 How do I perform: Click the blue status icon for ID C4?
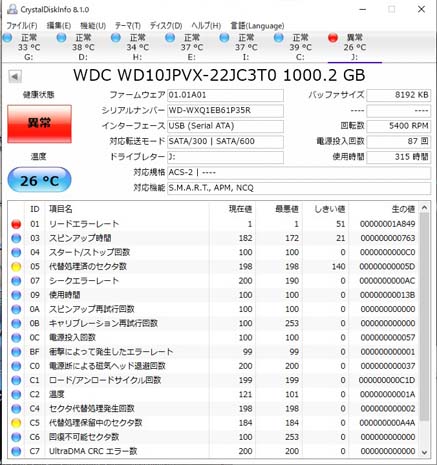pos(16,409)
